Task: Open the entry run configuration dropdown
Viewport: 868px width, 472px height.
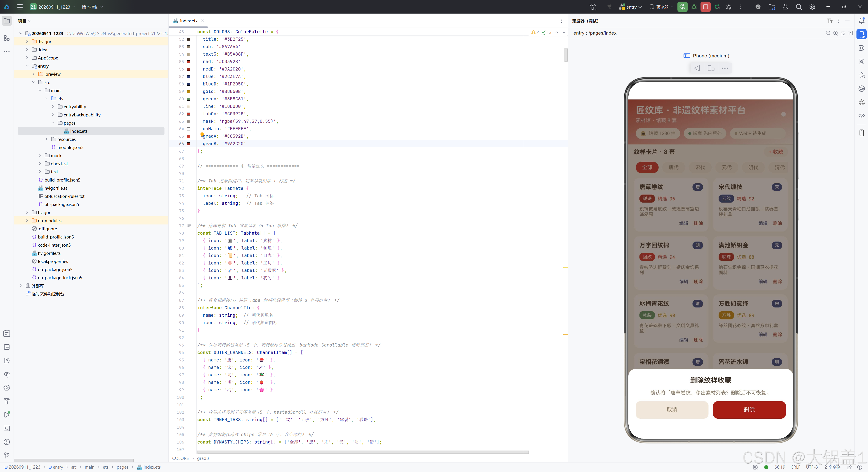Action: tap(631, 7)
